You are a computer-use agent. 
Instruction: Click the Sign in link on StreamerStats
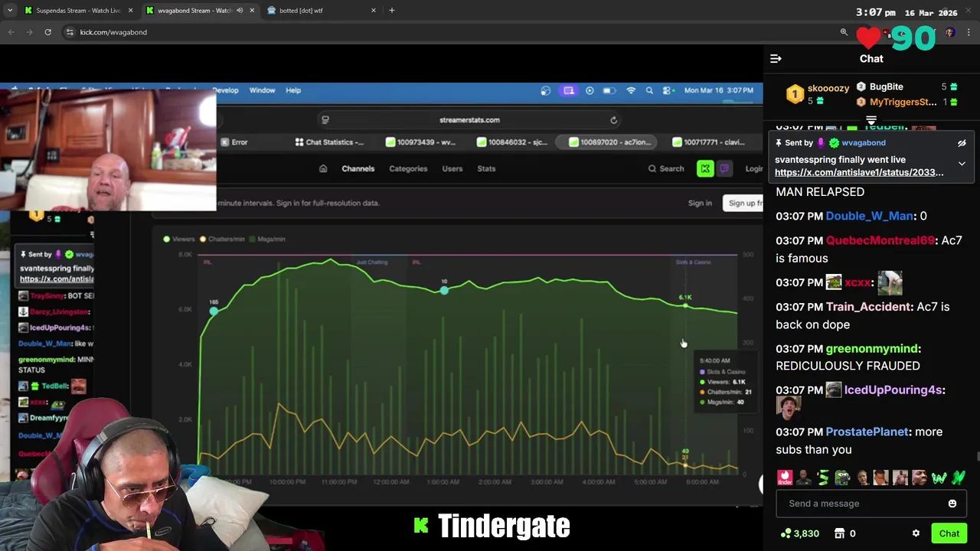(x=700, y=204)
